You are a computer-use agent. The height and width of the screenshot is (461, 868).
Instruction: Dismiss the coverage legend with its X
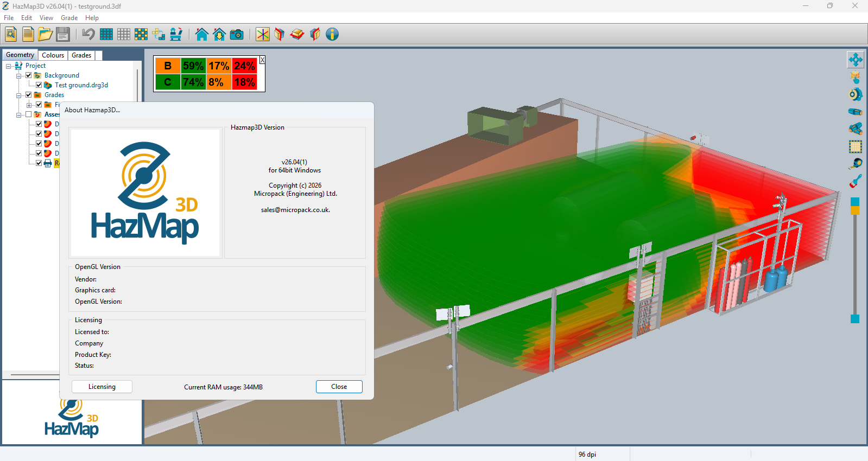click(262, 60)
